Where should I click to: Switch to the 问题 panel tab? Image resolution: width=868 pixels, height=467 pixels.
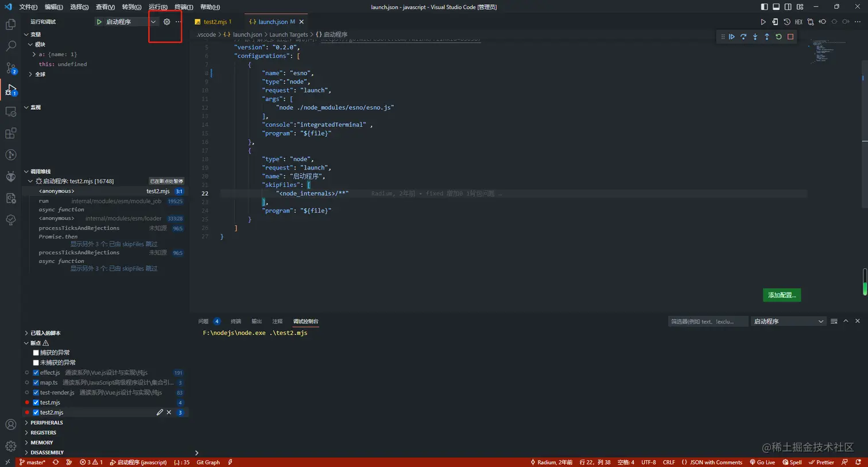[x=204, y=321]
